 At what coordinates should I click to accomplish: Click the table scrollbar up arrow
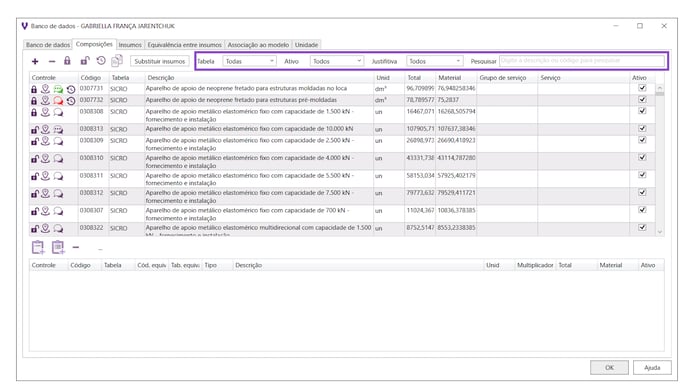pyautogui.click(x=659, y=89)
